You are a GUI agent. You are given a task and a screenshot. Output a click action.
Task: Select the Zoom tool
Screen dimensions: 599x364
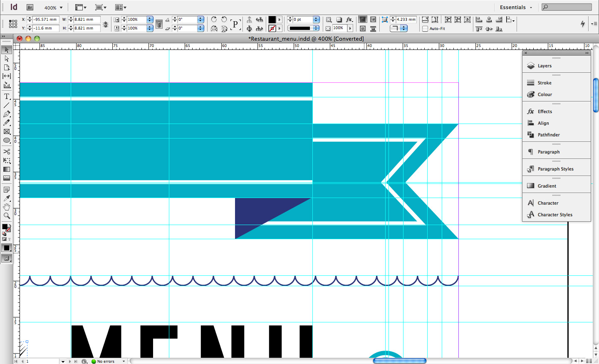point(7,216)
